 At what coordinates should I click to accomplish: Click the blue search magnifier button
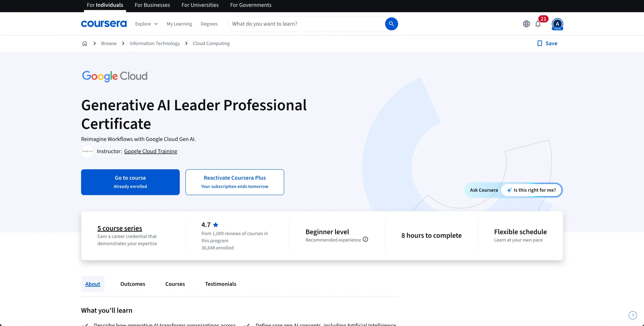(391, 24)
